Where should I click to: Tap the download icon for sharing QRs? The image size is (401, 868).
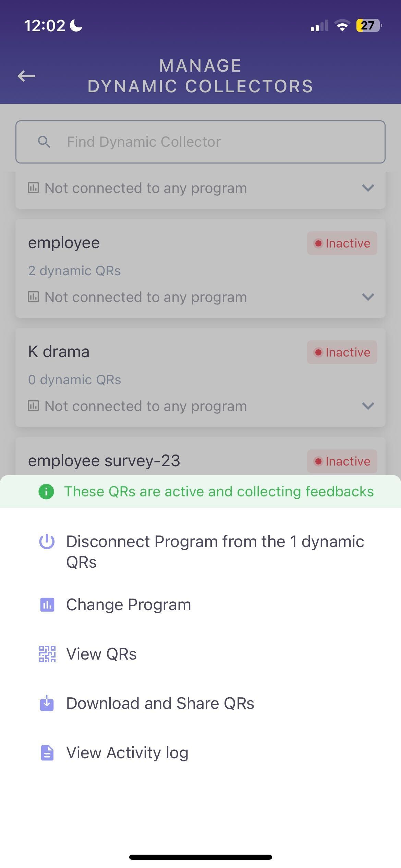(x=47, y=703)
